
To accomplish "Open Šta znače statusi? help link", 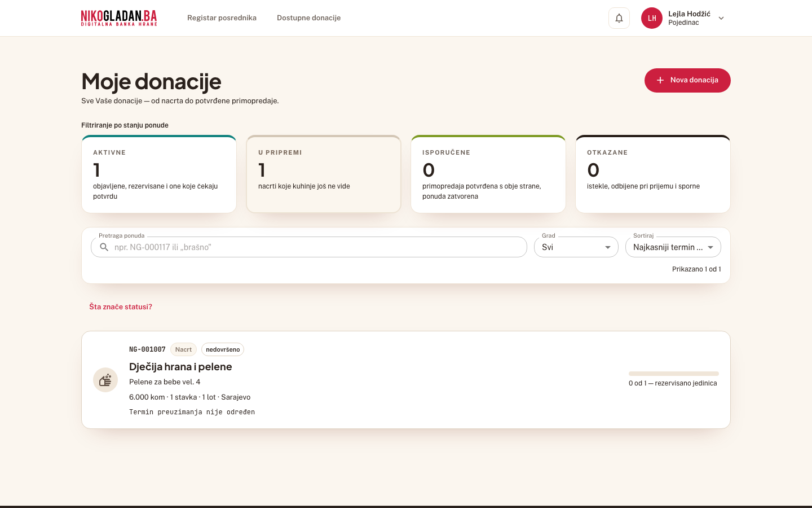I will (x=121, y=307).
